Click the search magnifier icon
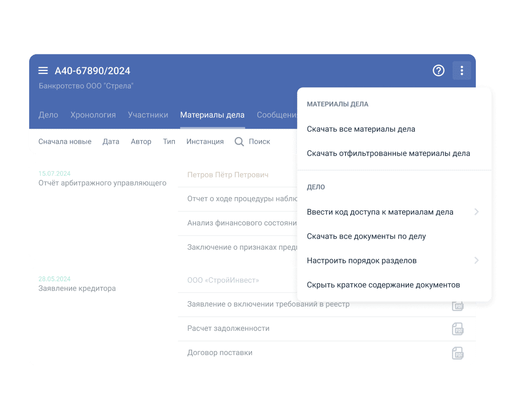Viewport: 505px width, 420px height. [x=239, y=142]
